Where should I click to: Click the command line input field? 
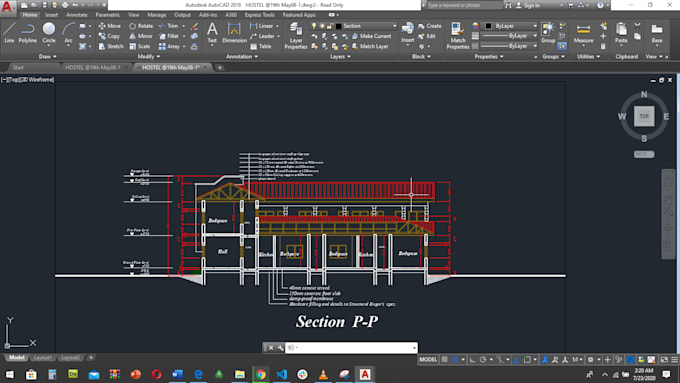(351, 348)
